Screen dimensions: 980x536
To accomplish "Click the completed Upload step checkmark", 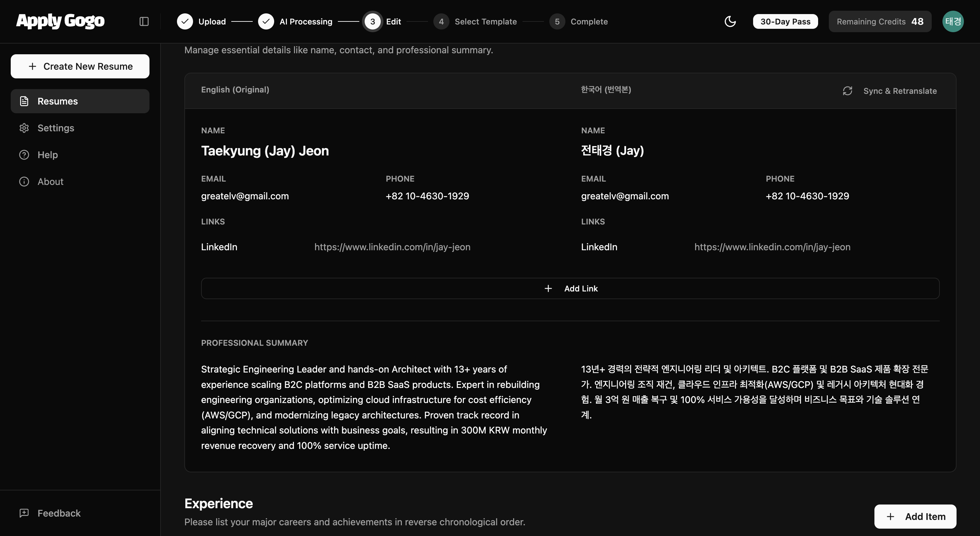I will click(x=185, y=21).
